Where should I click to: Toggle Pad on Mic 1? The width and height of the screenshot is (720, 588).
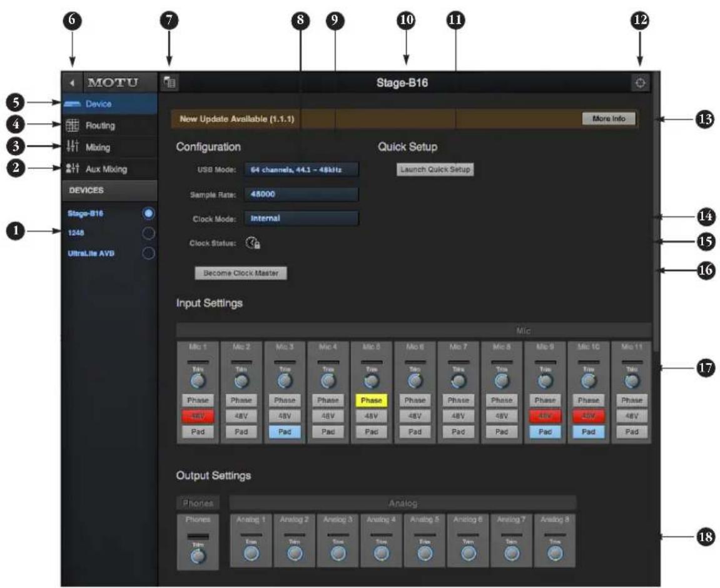(198, 432)
